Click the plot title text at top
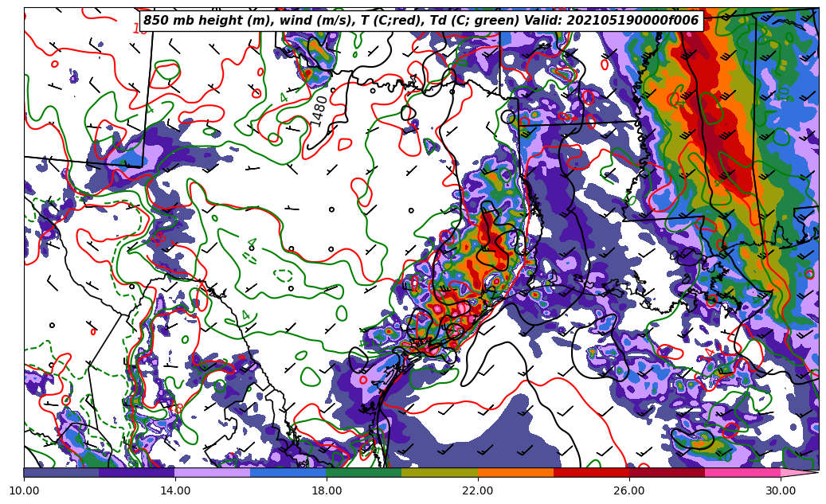826x504 pixels. (421, 21)
